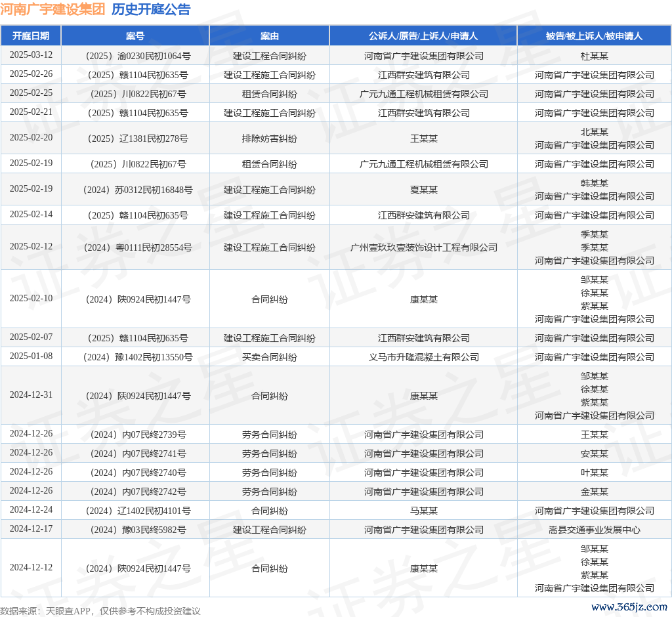672x617 pixels.
Task: Select the case cause 买卖合同纠纷
Action: 269,356
